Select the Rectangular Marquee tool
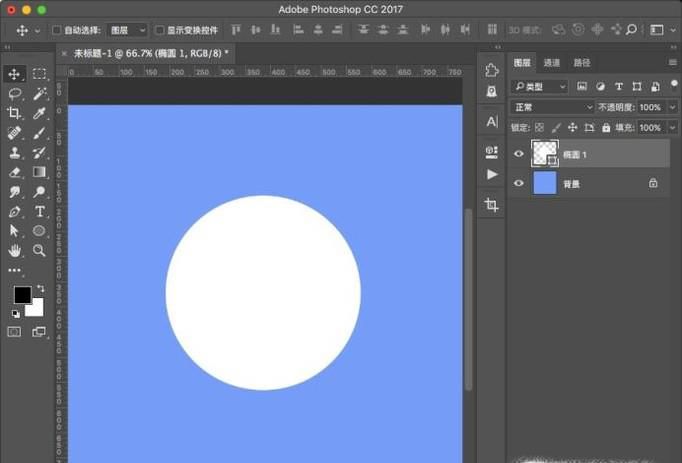This screenshot has height=463, width=682. click(x=40, y=74)
